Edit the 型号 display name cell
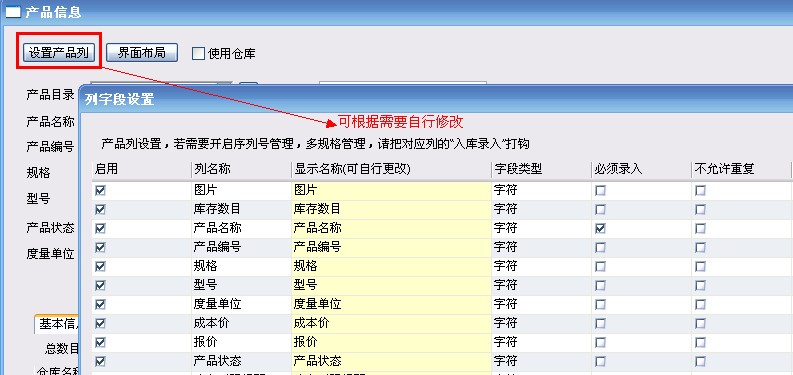The height and width of the screenshot is (375, 793). pyautogui.click(x=391, y=285)
